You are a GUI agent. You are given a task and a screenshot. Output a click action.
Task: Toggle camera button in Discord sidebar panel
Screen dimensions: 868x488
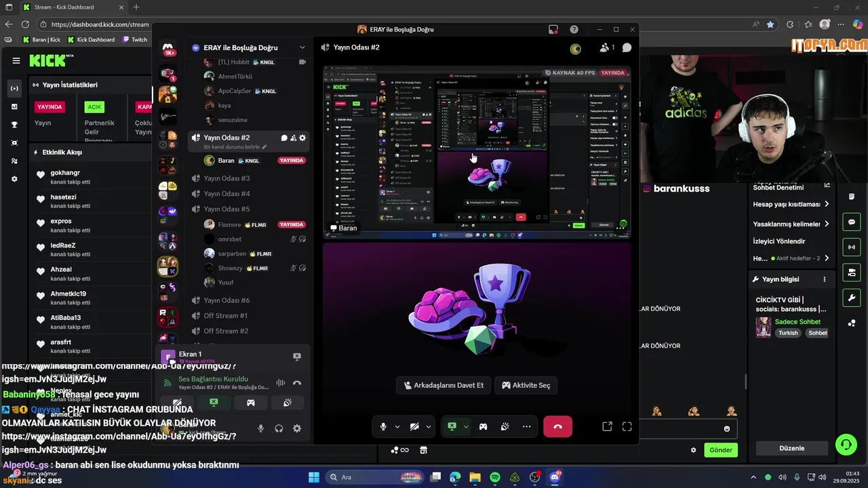click(x=177, y=403)
